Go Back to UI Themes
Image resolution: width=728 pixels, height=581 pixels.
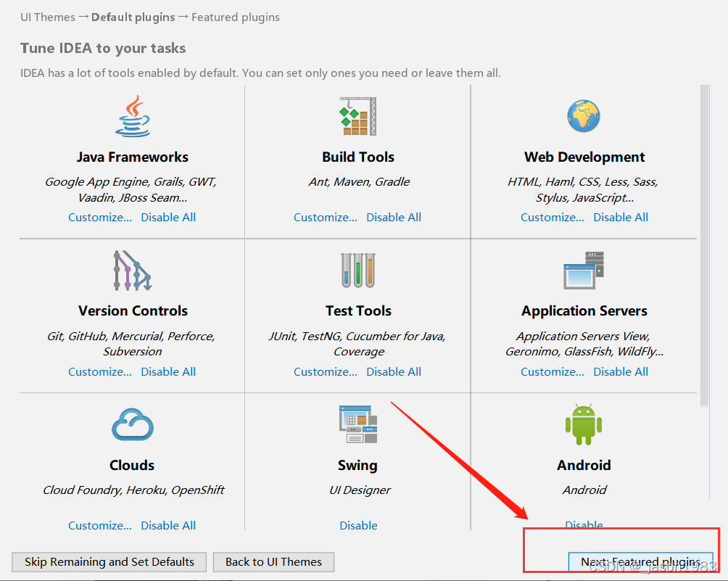[273, 562]
